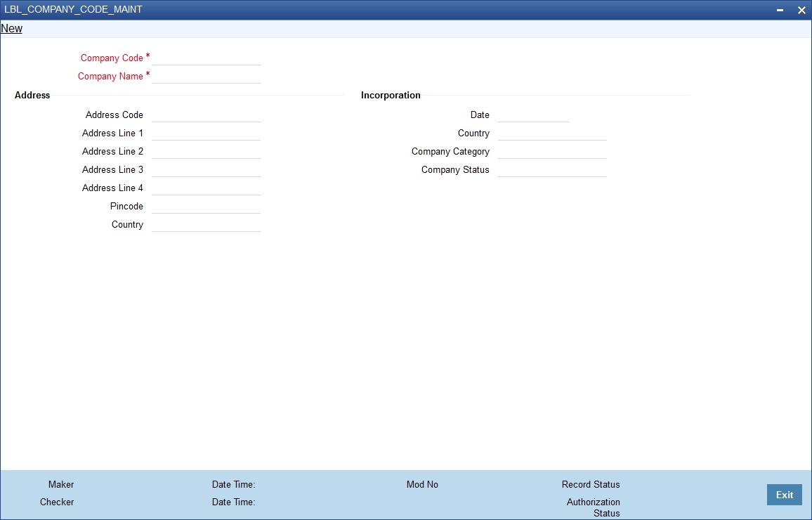Click the Incorporation Date field

(533, 115)
